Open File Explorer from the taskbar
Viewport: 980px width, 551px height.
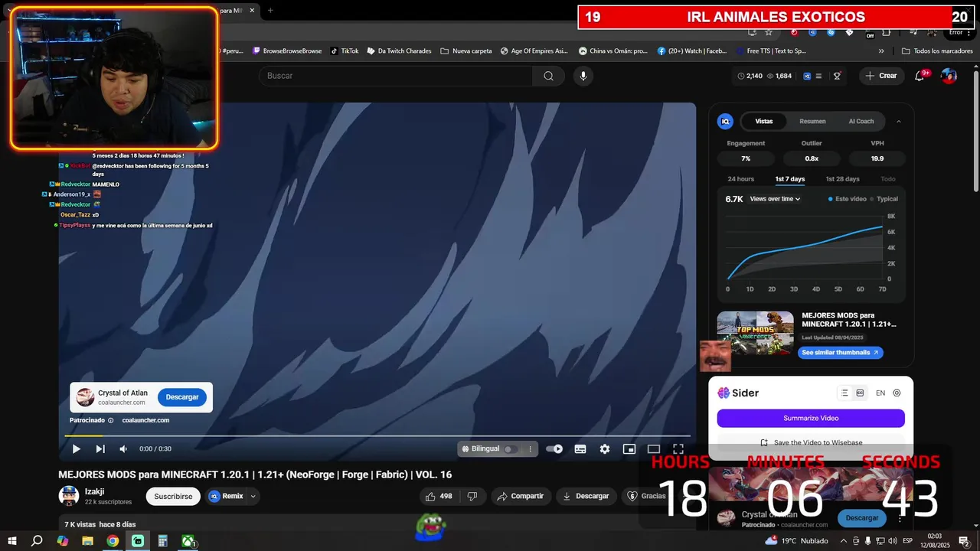[x=87, y=541]
